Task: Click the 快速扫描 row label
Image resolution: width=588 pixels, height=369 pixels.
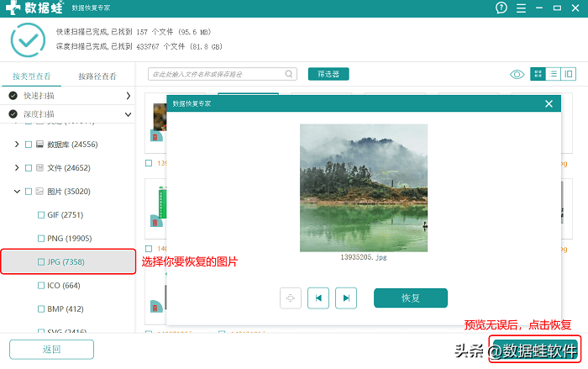Action: point(39,96)
